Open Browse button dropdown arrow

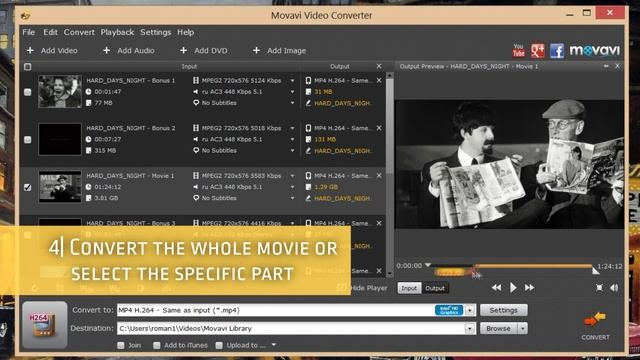(x=523, y=328)
